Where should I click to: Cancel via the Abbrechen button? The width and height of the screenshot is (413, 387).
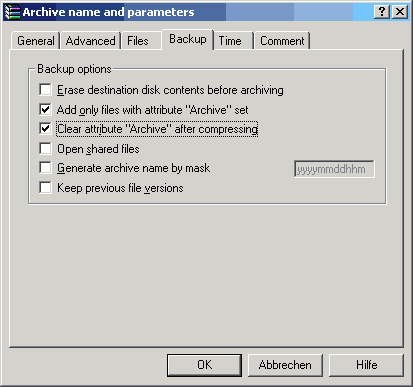285,365
